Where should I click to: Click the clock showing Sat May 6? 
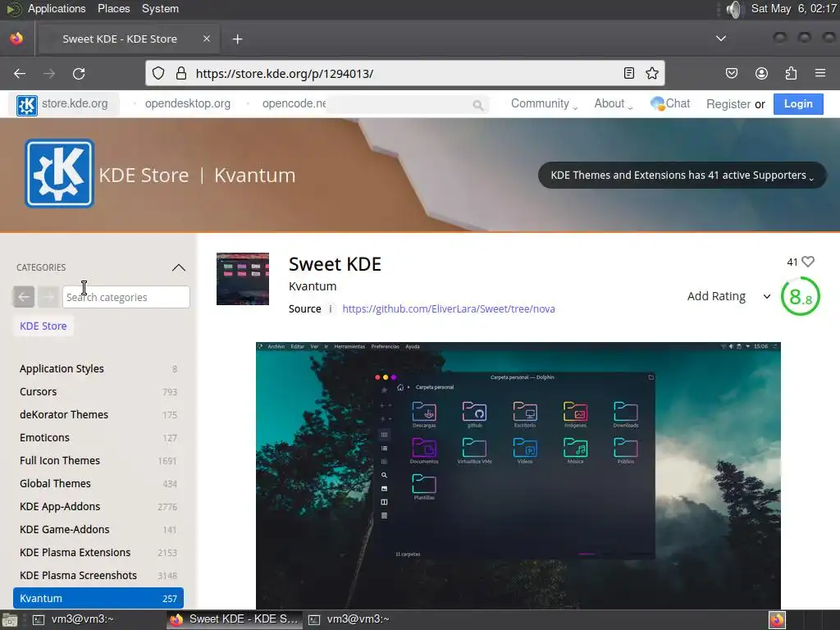tap(793, 8)
